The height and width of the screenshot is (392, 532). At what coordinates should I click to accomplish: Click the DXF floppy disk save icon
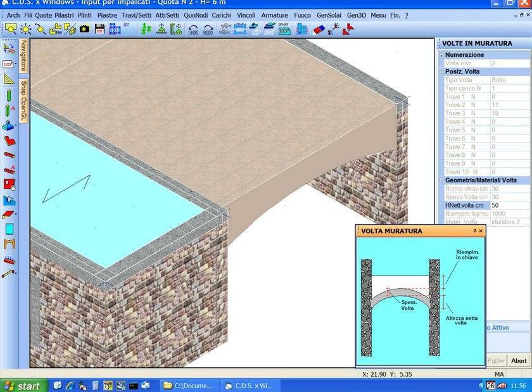tap(99, 28)
